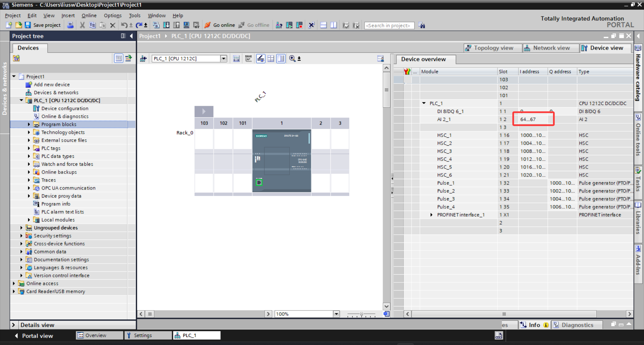644x345 pixels.
Task: Toggle the remember layout button
Action: 380,59
